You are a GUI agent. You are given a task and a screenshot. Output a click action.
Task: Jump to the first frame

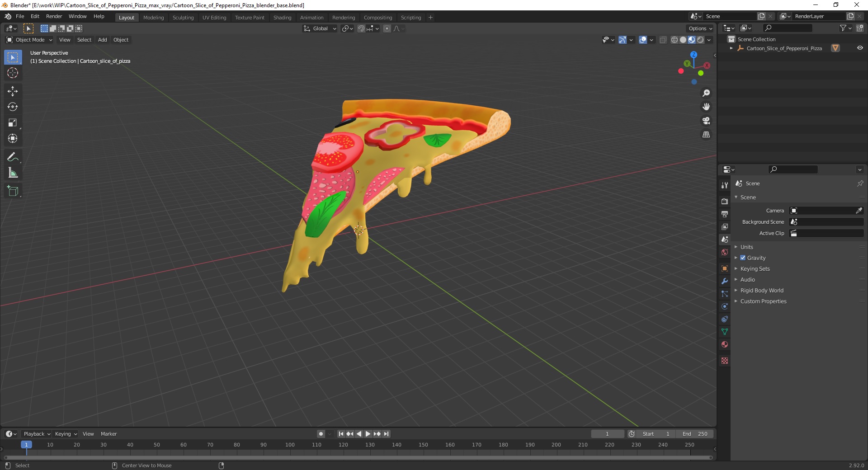[341, 434]
